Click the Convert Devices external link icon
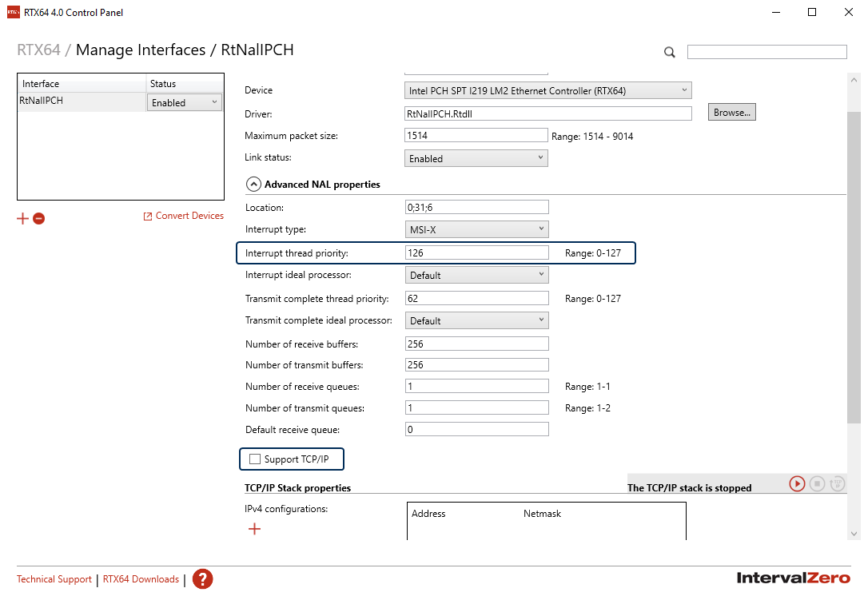The height and width of the screenshot is (608, 868). [x=148, y=217]
